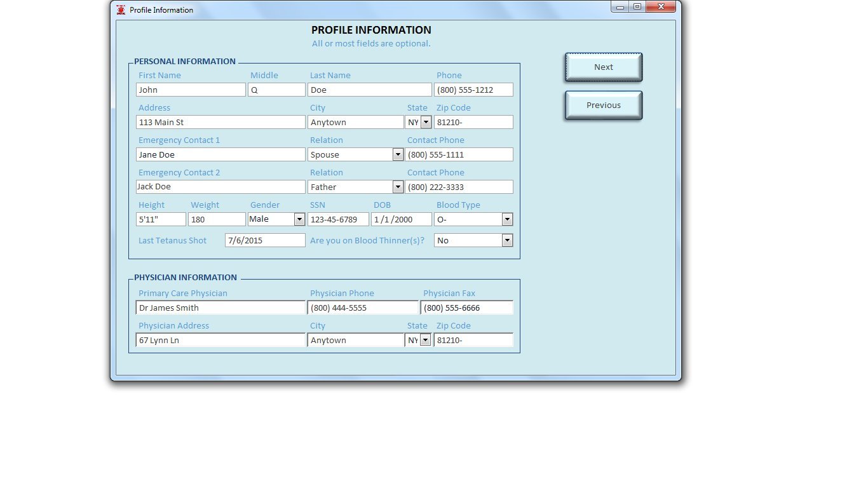868x488 pixels.
Task: Open the Blood Type dropdown
Action: pos(507,219)
